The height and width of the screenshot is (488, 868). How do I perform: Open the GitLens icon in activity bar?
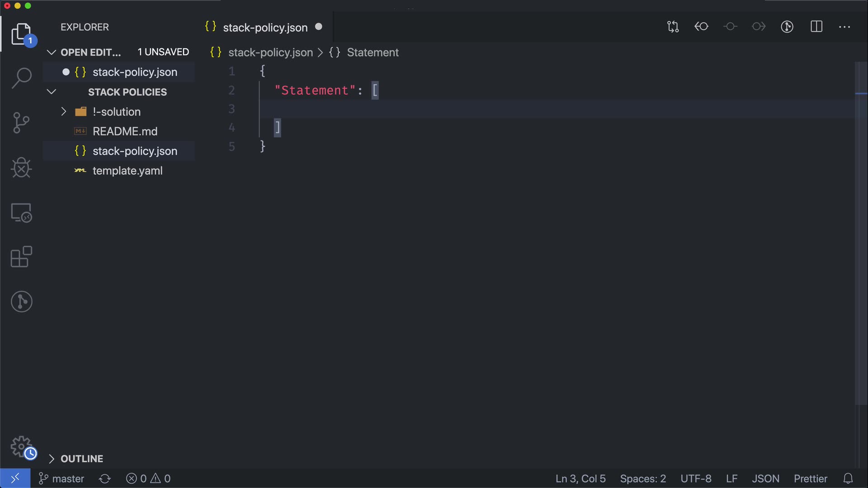coord(21,301)
